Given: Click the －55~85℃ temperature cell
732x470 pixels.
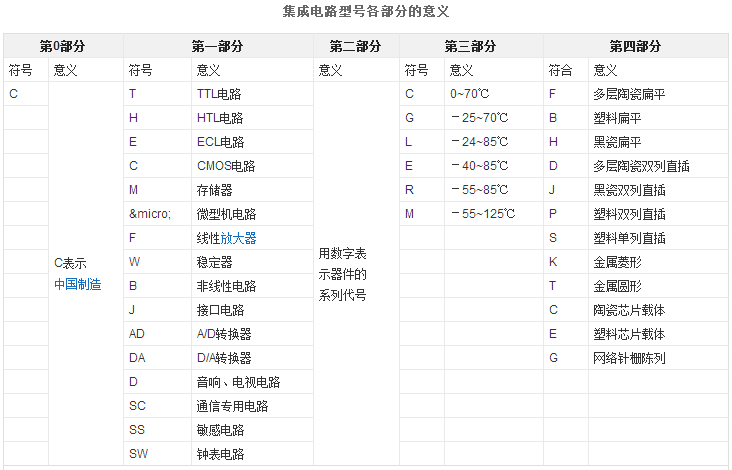Looking at the screenshot, I should [494, 190].
